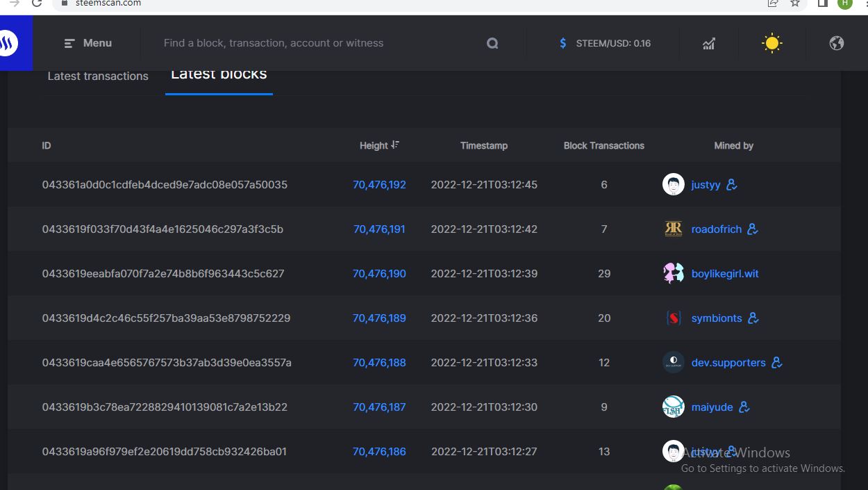The height and width of the screenshot is (490, 868).
Task: Click the browser share page icon
Action: (x=772, y=3)
